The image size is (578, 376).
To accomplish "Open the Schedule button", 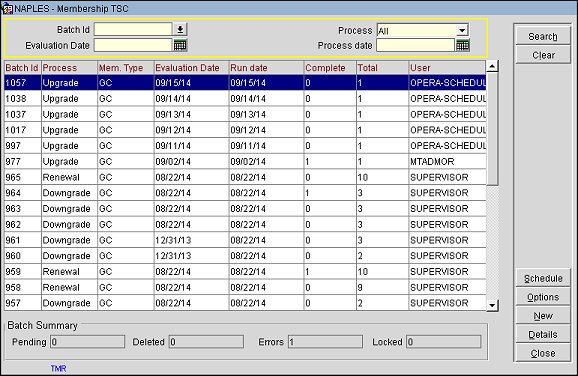I will [x=543, y=278].
